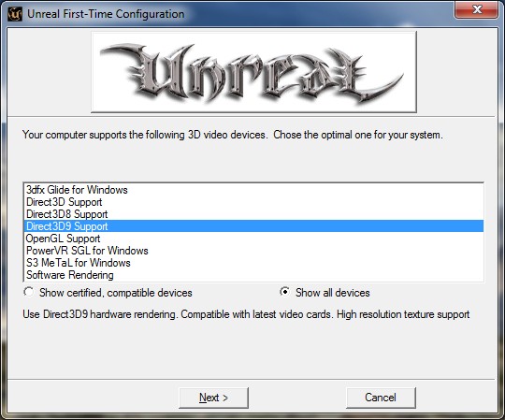Close the Unreal First-Time Configuration window
Viewport: 505px width, 420px height.
pos(477,9)
